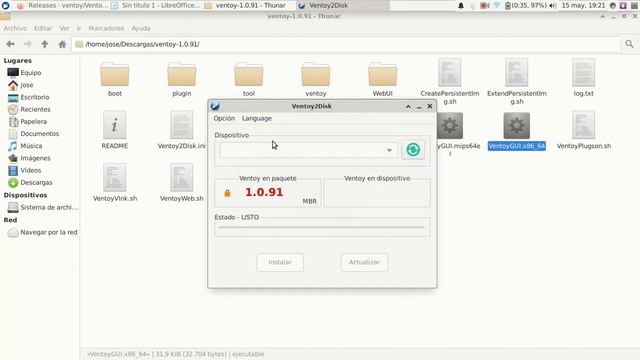Refresh the device list in Ventoy2Disk

point(413,150)
